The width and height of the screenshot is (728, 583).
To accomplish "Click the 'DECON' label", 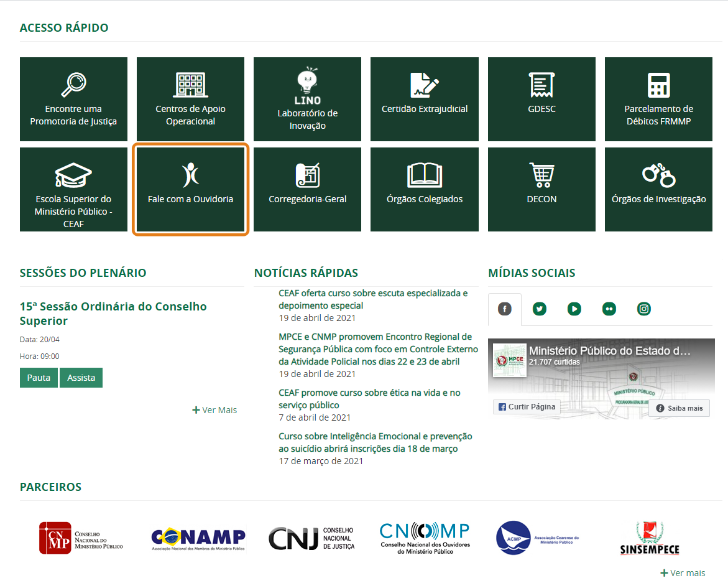I will (542, 199).
